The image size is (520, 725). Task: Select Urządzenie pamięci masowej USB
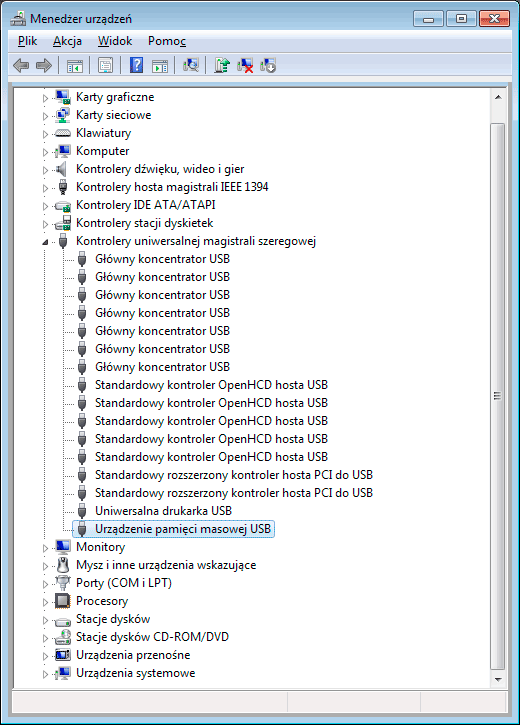point(183,529)
